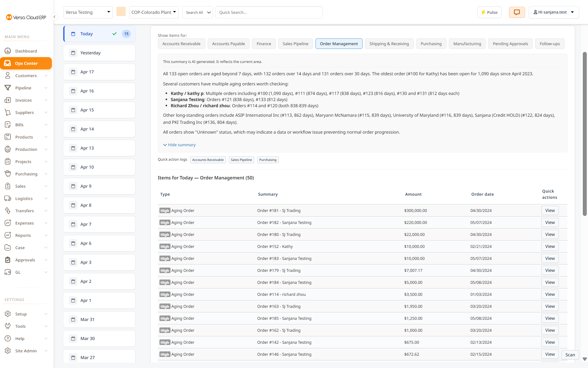Click the calendar icon for Apr 17
Image resolution: width=588 pixels, height=368 pixels.
click(73, 72)
